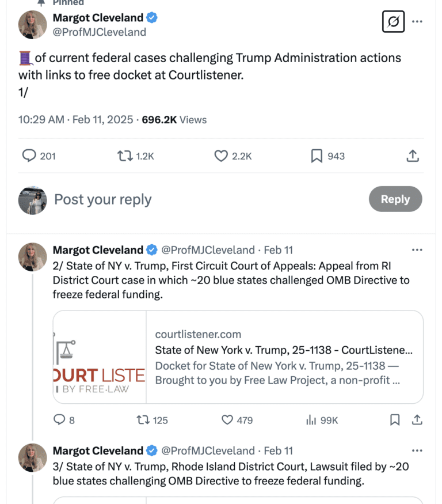Click the Grok icon on pinned post

point(393,21)
